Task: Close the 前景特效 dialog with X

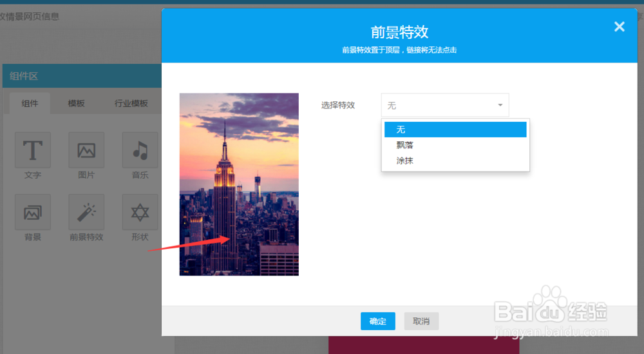Action: point(620,26)
